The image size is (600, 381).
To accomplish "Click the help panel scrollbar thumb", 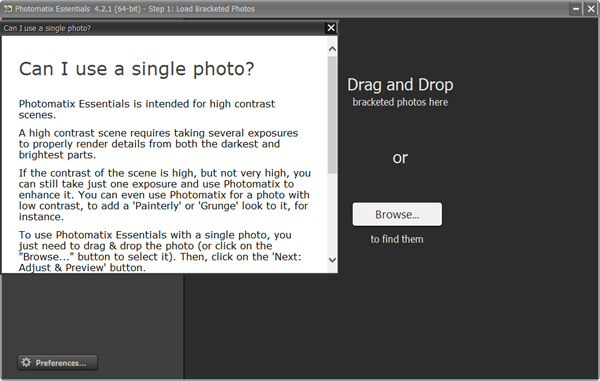I will (x=332, y=114).
